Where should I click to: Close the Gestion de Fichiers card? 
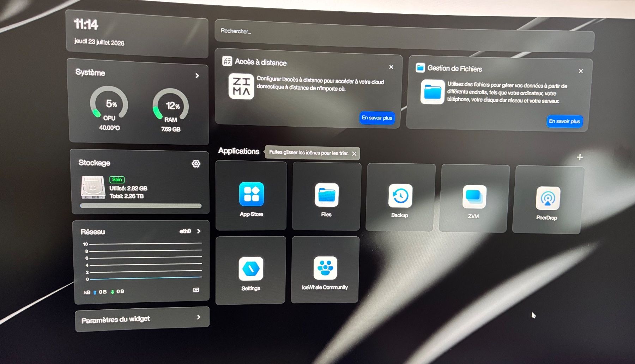click(581, 71)
